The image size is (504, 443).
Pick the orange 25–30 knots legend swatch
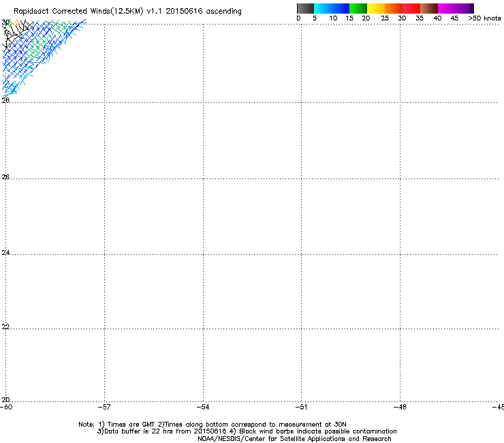394,8
